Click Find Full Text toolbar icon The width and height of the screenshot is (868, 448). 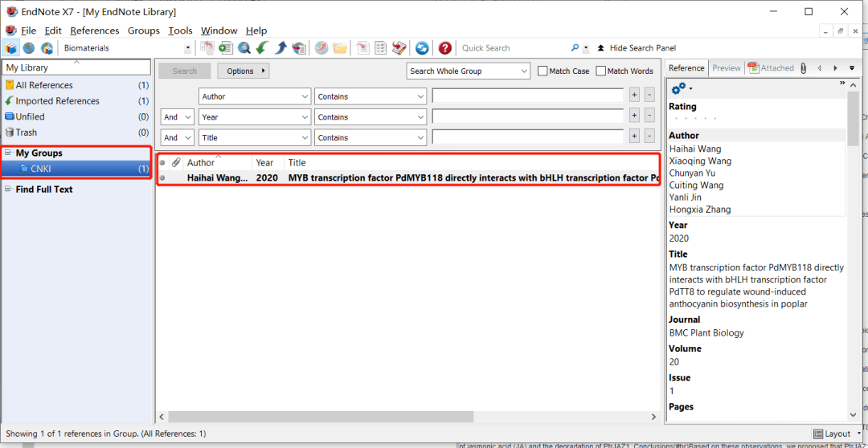[x=299, y=48]
